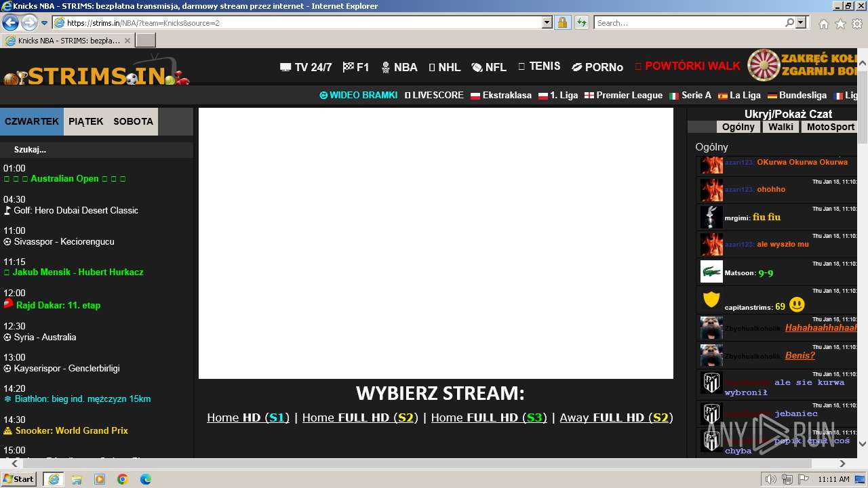Open Rajd Dakar: 11. etap
868x488 pixels.
[52, 305]
